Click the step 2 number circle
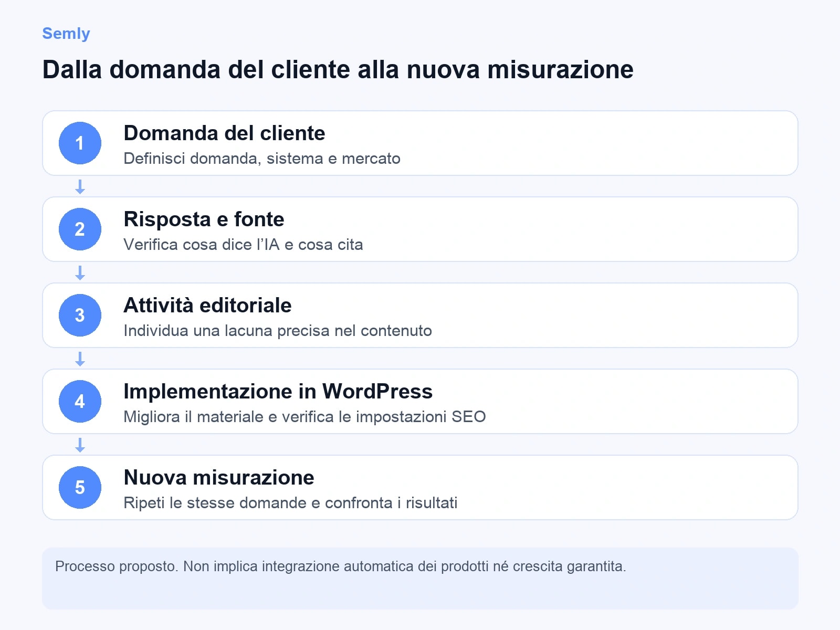Image resolution: width=840 pixels, height=630 pixels. pyautogui.click(x=80, y=229)
